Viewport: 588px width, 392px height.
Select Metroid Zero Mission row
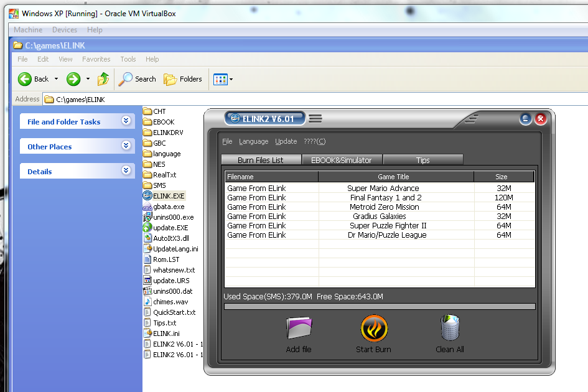pos(380,207)
